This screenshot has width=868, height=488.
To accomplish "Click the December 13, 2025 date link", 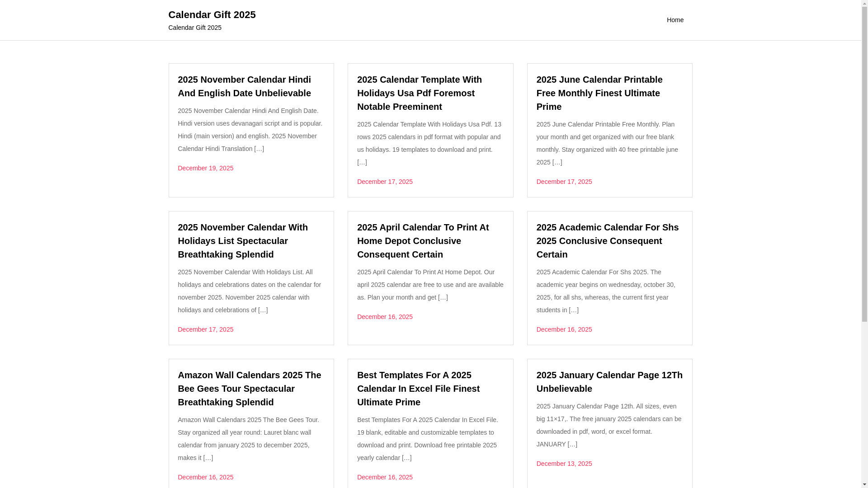I will [564, 464].
